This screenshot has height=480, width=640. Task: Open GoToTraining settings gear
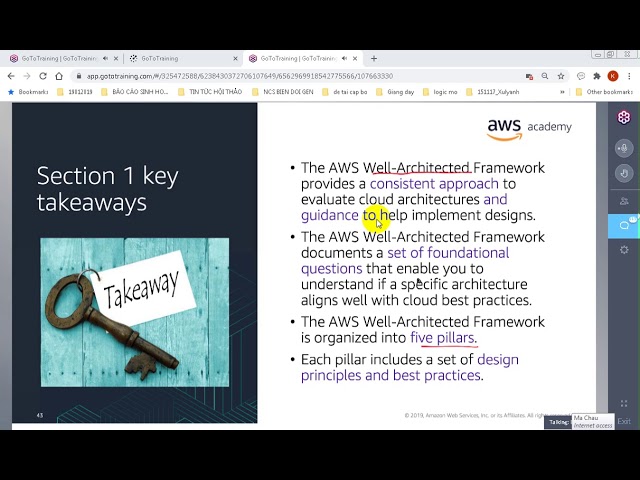point(624,250)
